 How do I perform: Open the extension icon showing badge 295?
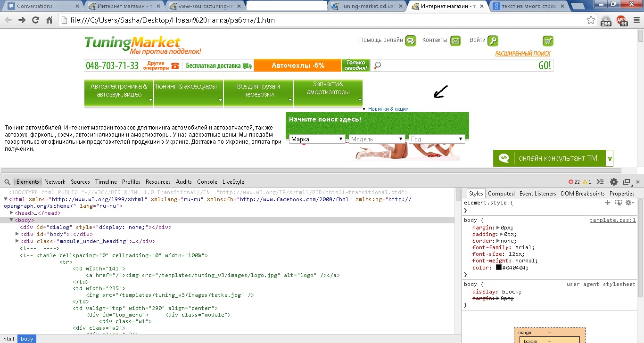[x=606, y=21]
